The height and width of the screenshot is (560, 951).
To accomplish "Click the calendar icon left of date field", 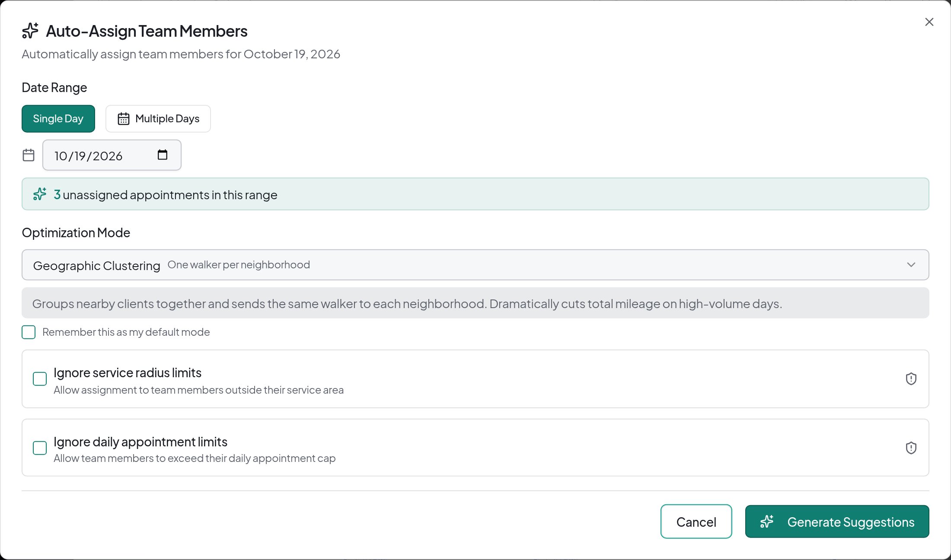I will coord(29,155).
